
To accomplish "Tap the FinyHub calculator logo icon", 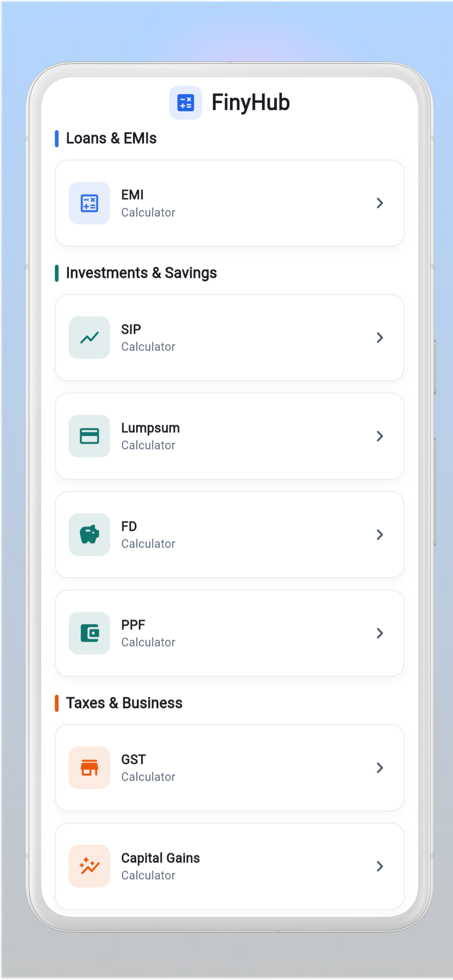I will [186, 102].
